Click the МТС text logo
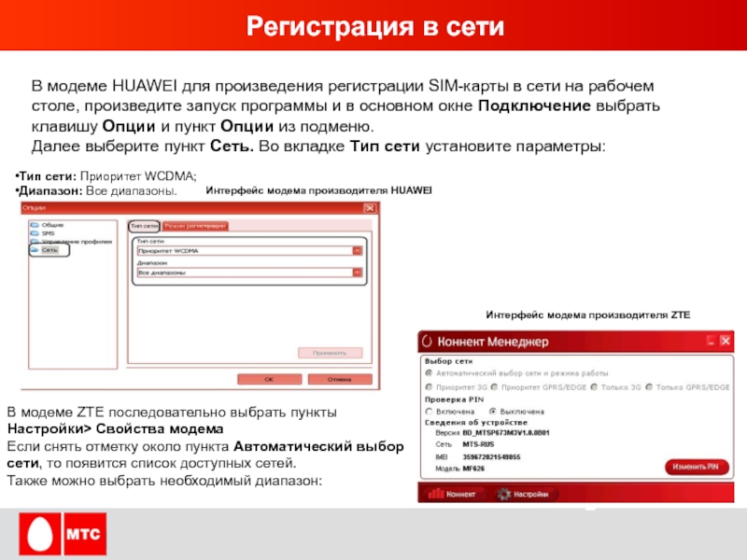 pos(85,534)
